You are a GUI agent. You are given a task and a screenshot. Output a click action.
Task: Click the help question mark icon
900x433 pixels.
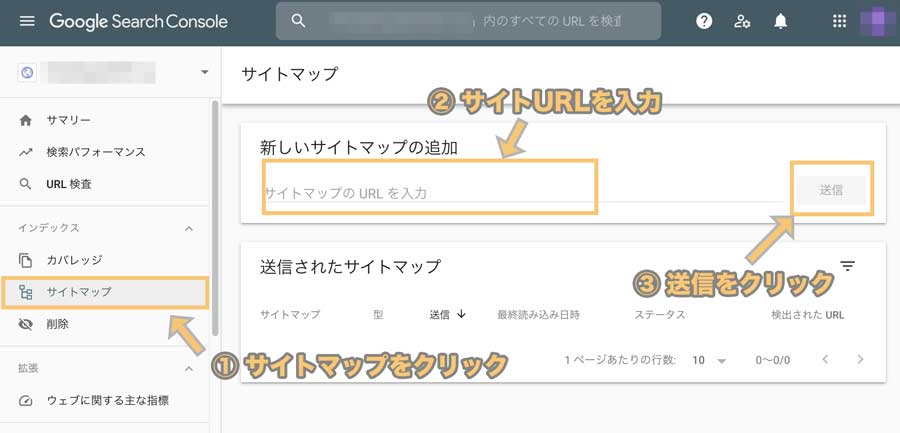click(704, 22)
